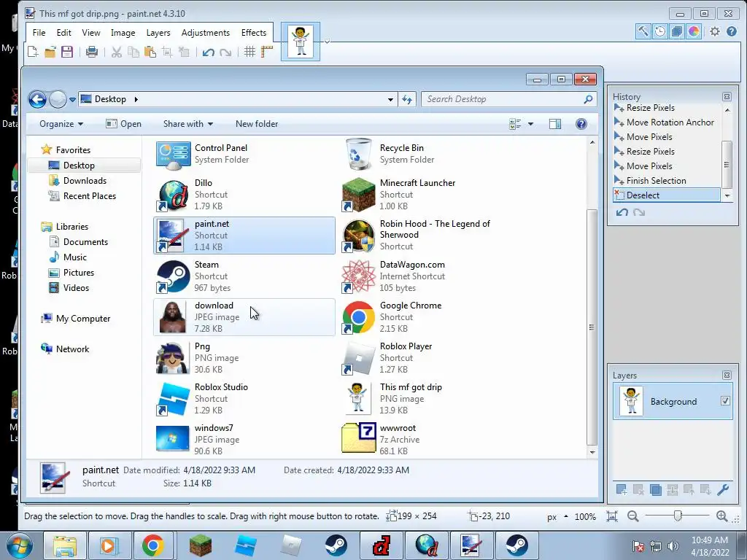
Task: Click the Cut scissors icon
Action: click(116, 52)
